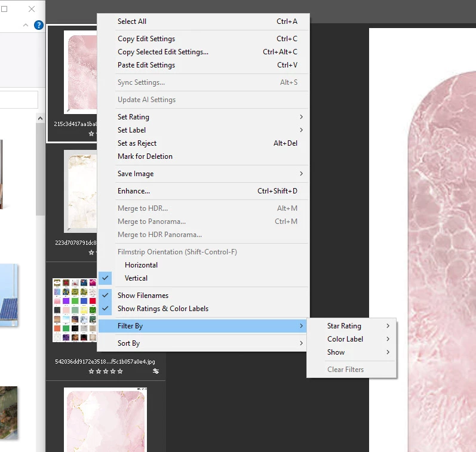Click Merge to Panorama... entry
The height and width of the screenshot is (452, 476).
pos(204,222)
